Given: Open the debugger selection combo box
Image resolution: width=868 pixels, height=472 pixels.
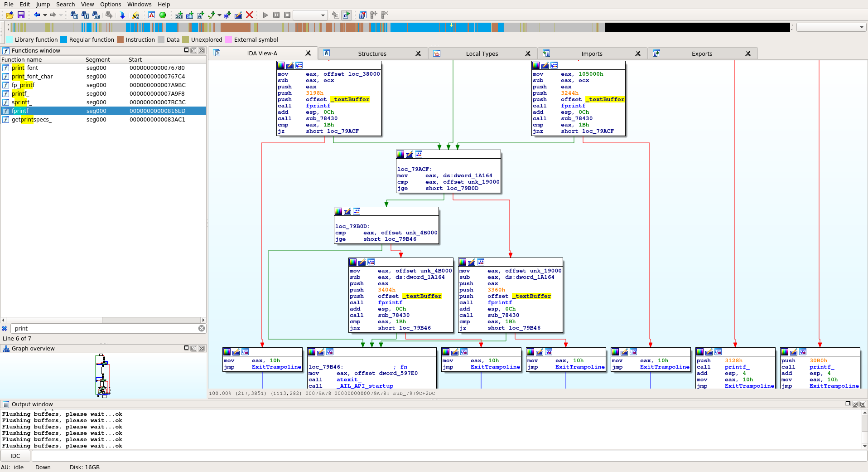Looking at the screenshot, I should (310, 15).
